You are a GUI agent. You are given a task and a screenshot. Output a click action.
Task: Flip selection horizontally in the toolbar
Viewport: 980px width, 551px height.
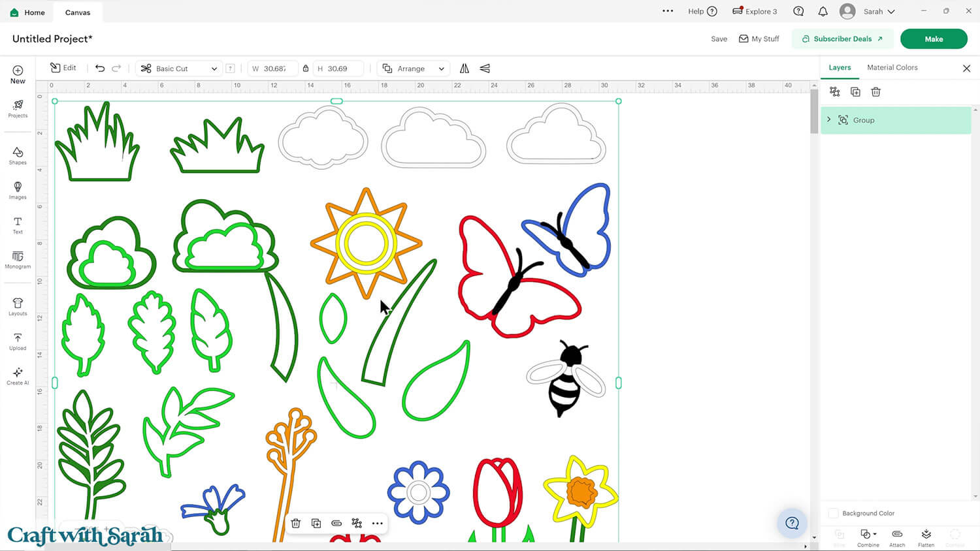[x=465, y=69]
